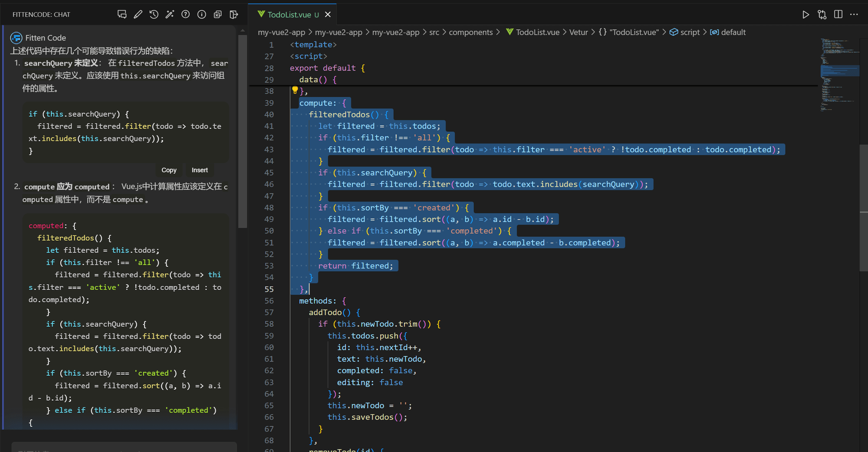Open the help question mark icon

(186, 14)
